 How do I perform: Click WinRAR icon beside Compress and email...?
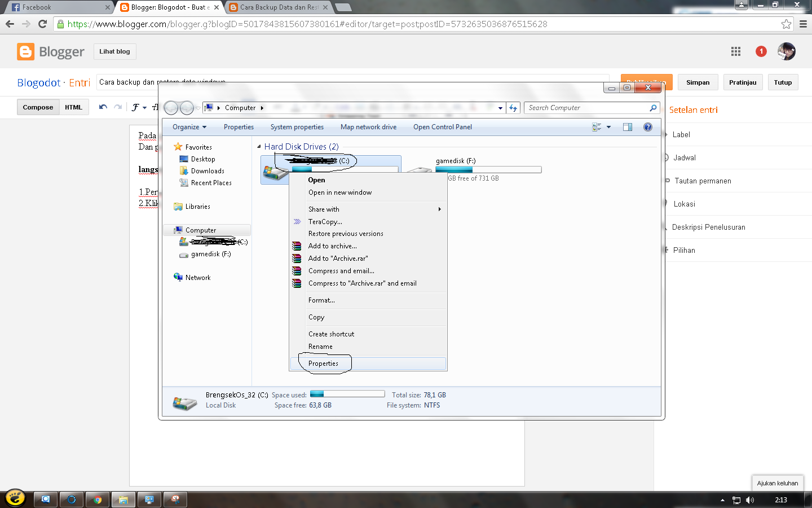click(297, 271)
